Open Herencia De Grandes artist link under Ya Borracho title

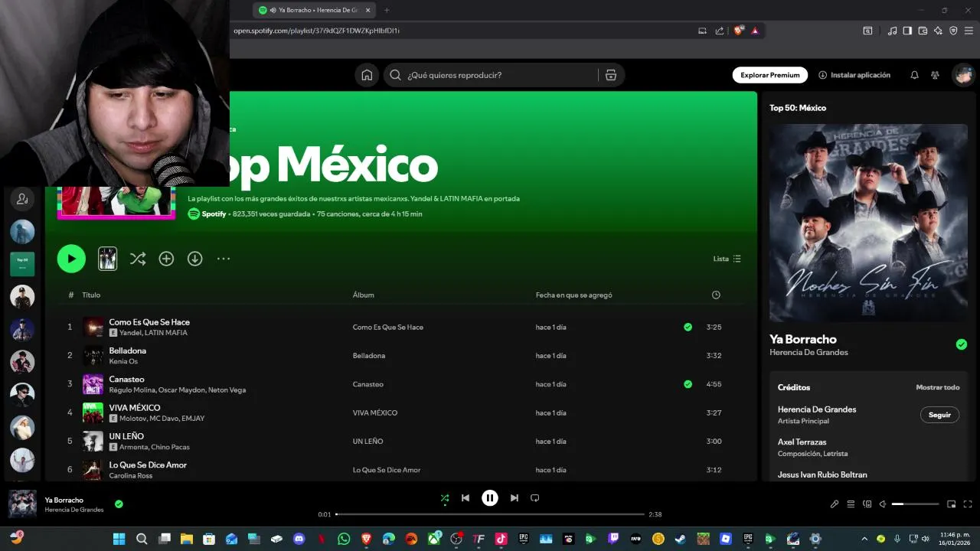808,352
